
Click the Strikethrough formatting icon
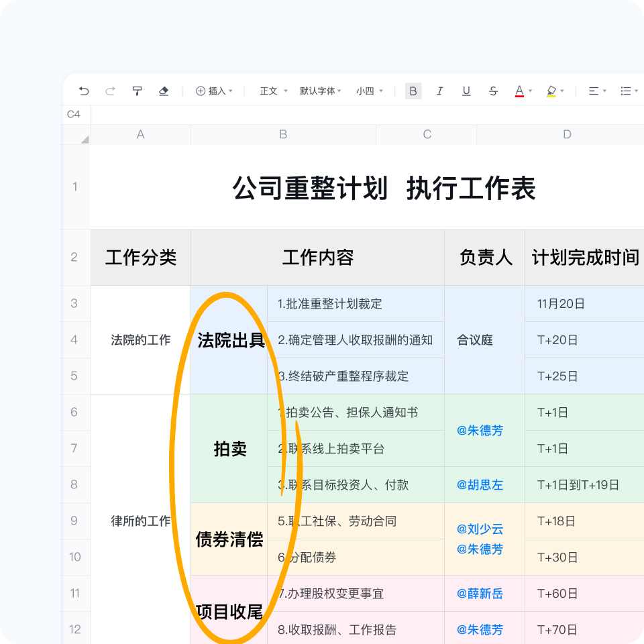[493, 91]
